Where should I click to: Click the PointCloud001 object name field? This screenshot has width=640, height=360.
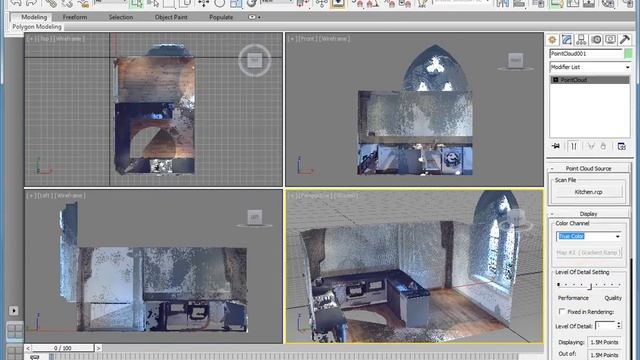point(586,53)
